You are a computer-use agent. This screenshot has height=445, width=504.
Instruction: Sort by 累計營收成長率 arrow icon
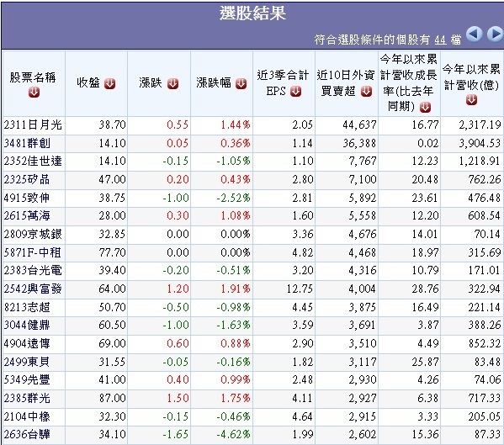pos(425,107)
